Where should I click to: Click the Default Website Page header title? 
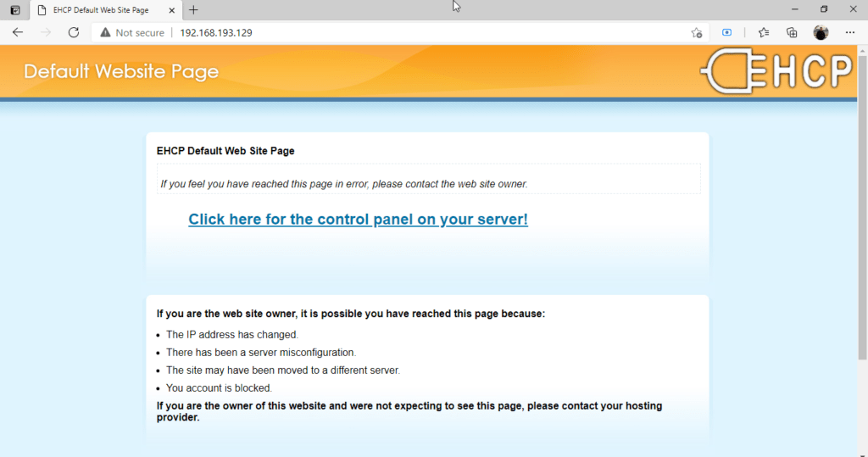click(x=121, y=71)
